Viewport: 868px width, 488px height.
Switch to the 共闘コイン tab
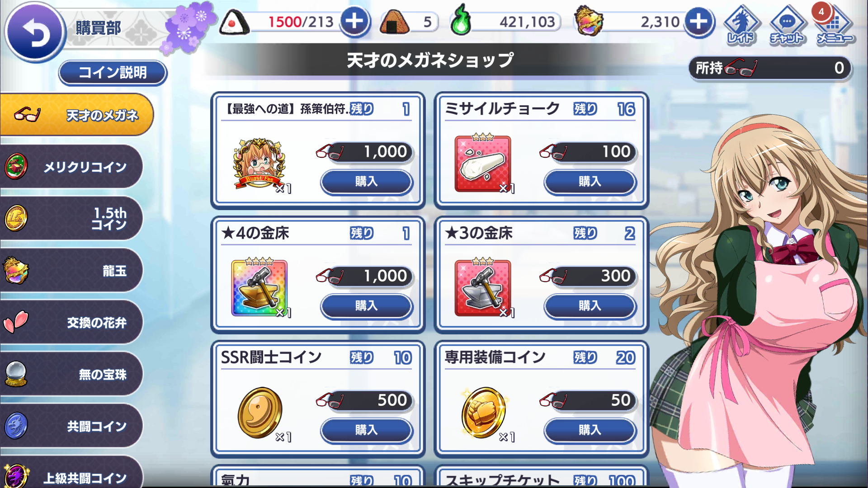click(71, 426)
